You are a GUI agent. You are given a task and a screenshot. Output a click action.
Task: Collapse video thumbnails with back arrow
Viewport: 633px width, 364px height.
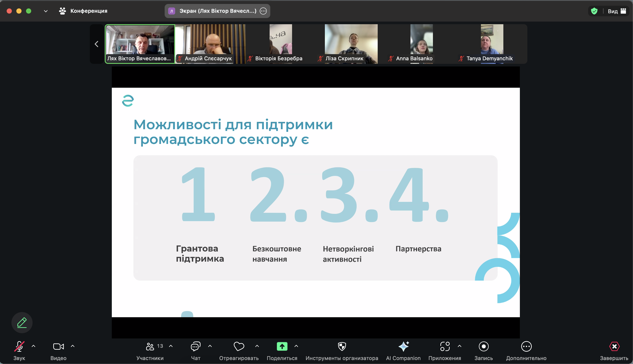[97, 44]
